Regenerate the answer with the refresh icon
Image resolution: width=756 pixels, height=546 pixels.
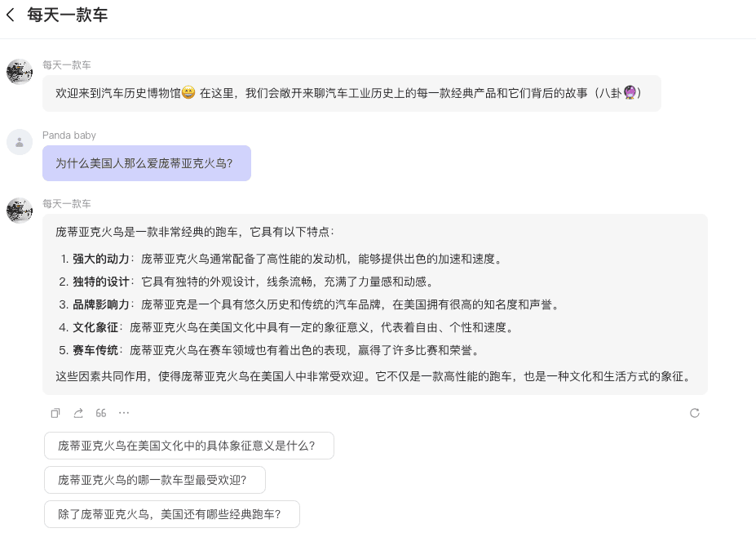[x=695, y=413]
